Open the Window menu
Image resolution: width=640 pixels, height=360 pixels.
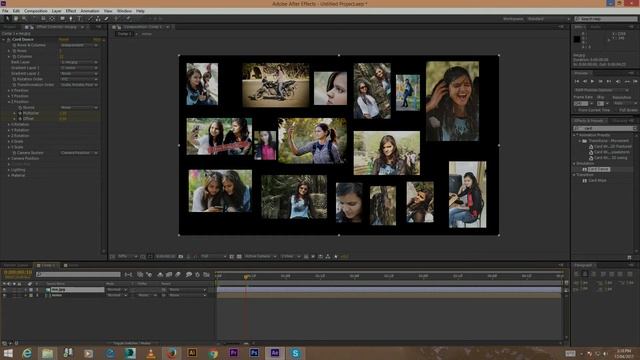click(x=124, y=11)
